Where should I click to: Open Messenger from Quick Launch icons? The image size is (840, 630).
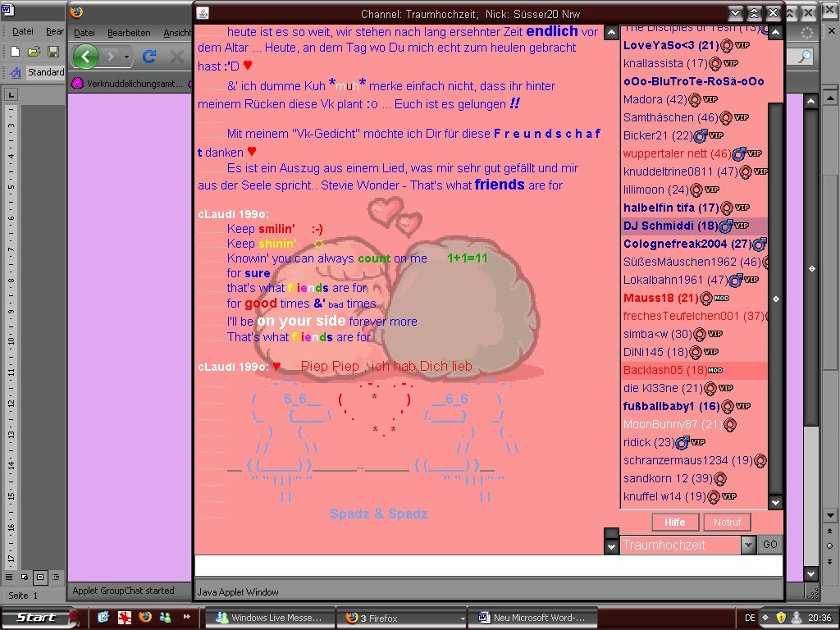165,617
